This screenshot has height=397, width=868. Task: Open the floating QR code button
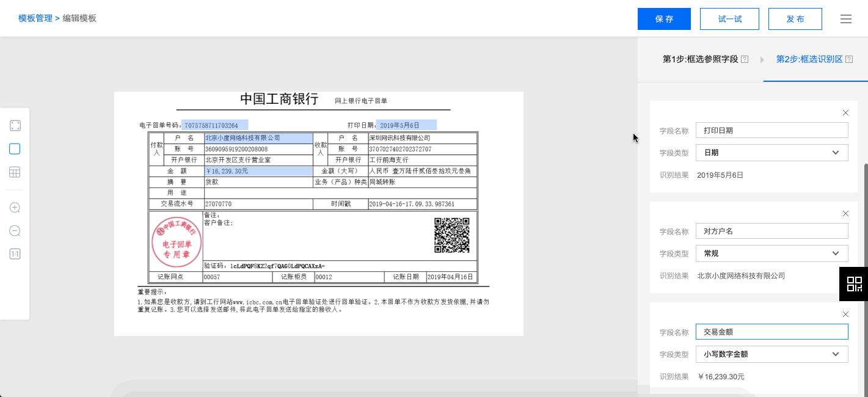tap(854, 284)
